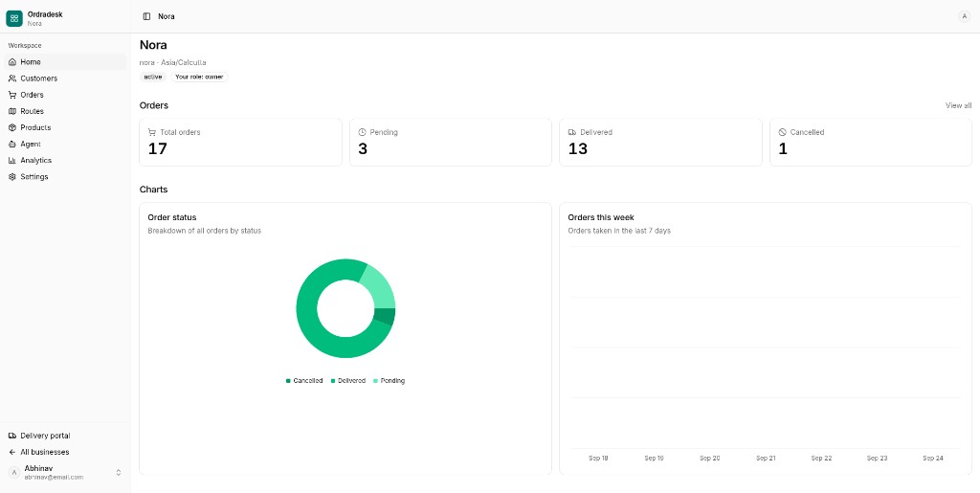Click the Delivery portal truck icon
Screen dimensions: 980x493
12,436
